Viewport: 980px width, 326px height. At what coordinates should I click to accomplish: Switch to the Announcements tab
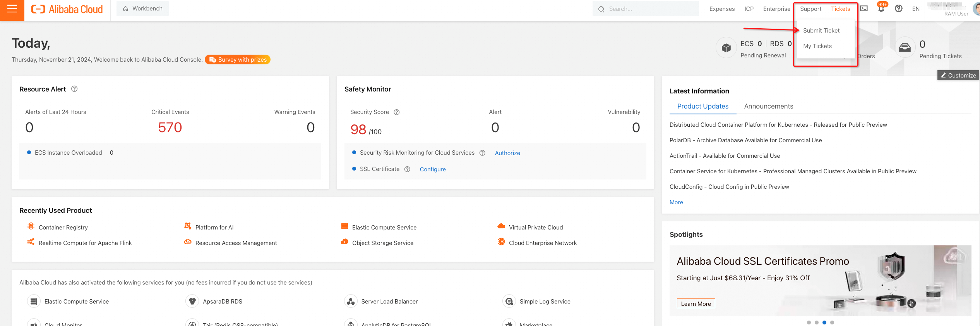[x=768, y=106]
